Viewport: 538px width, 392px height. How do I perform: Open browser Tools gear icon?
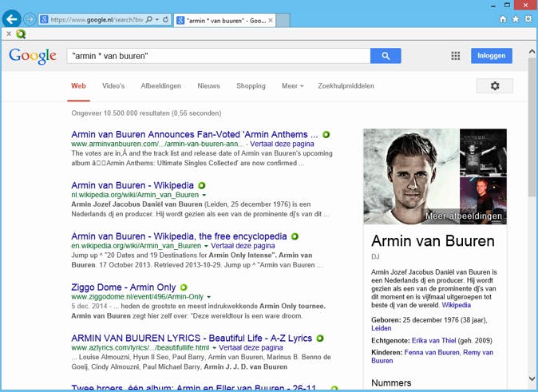pos(528,19)
